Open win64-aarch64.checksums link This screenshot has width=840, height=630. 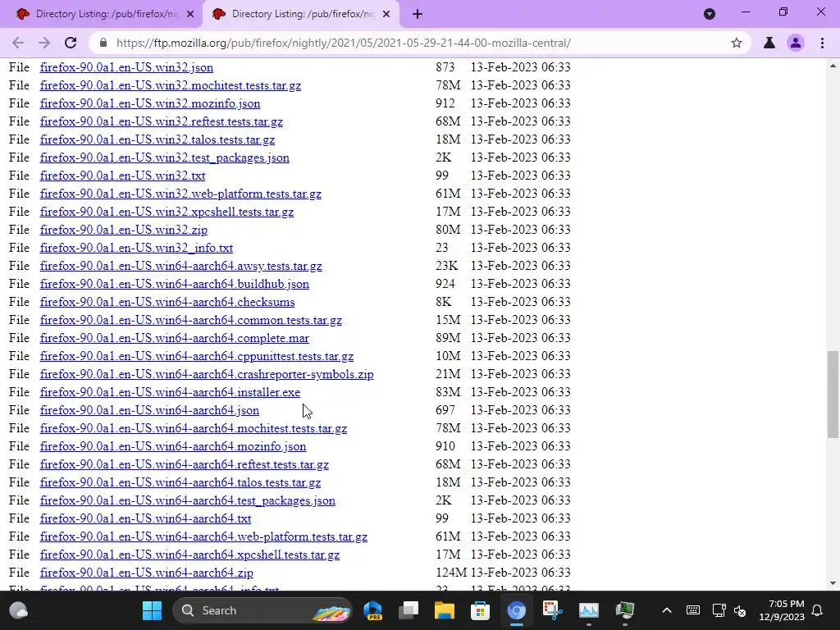(167, 302)
